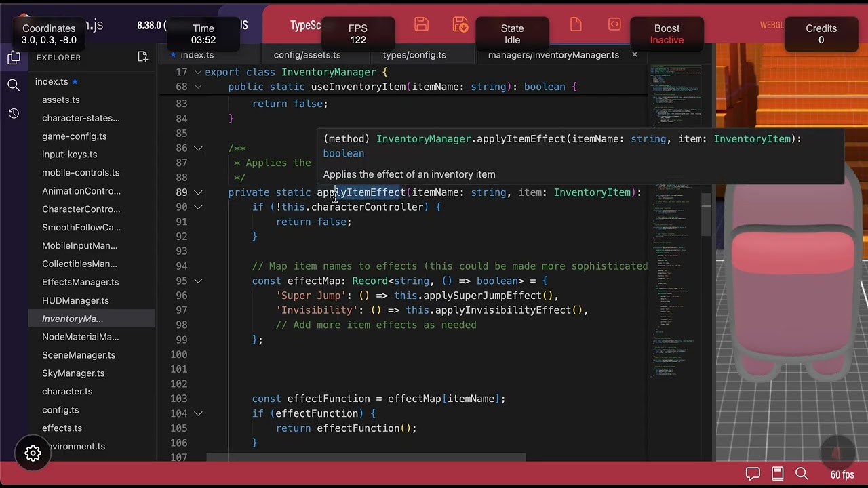Select the managers/InventoryManager.ts tab

click(553, 55)
